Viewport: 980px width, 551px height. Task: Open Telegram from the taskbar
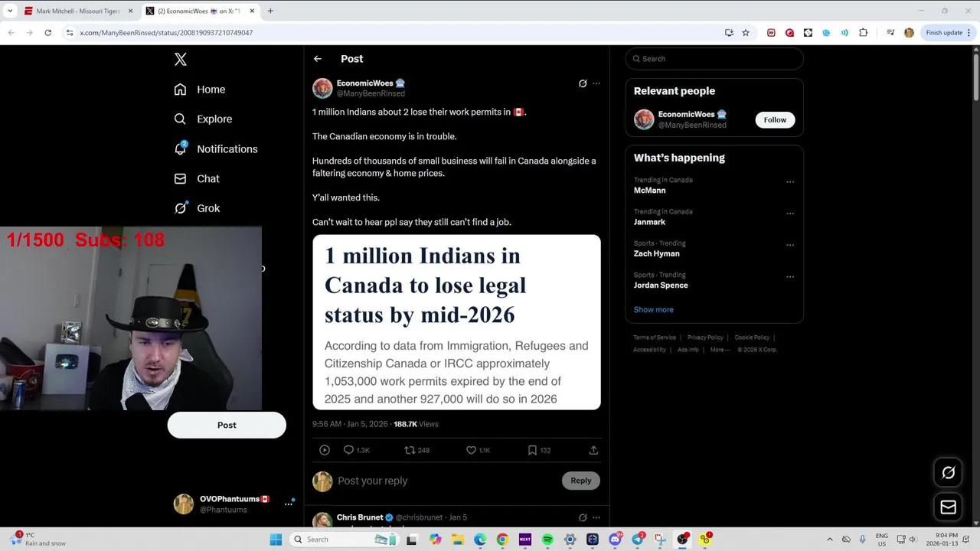point(638,540)
